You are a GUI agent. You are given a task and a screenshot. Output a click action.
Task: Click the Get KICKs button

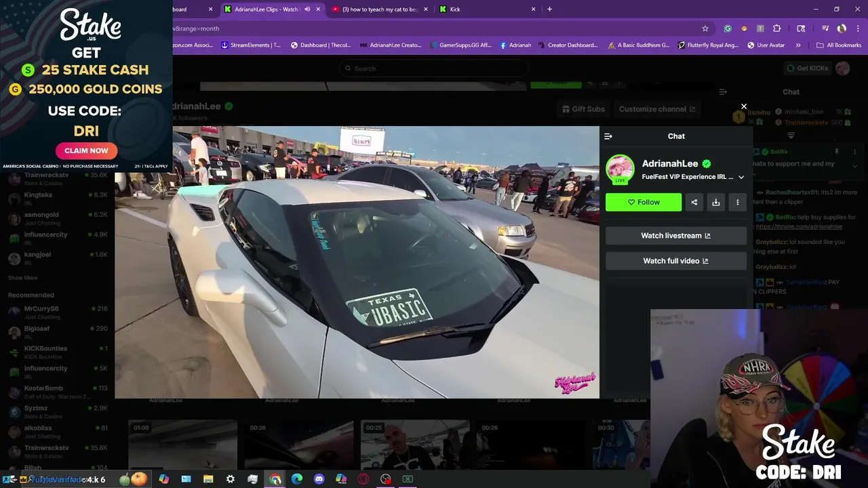point(807,68)
